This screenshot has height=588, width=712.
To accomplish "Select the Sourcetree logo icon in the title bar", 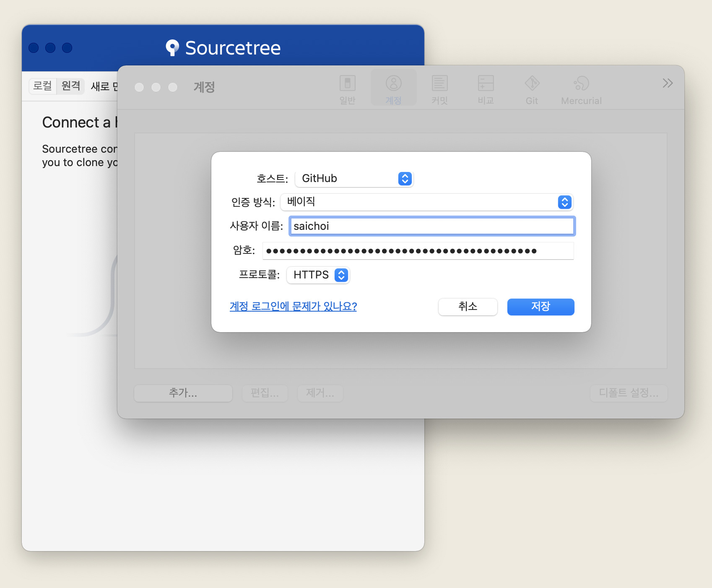I will click(x=172, y=48).
